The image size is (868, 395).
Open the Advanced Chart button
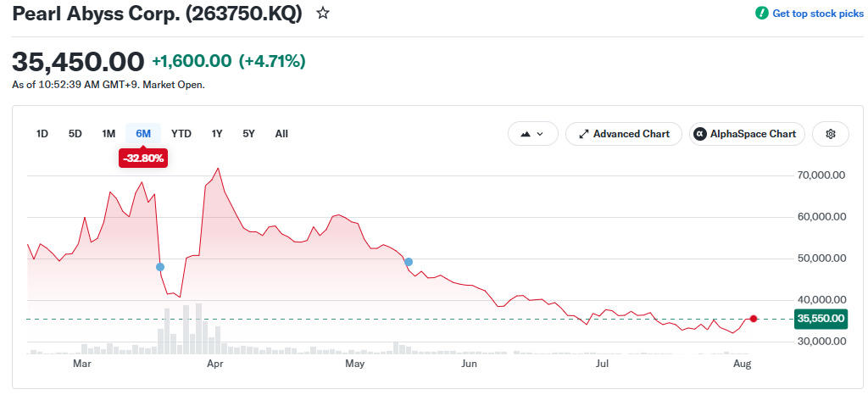623,134
